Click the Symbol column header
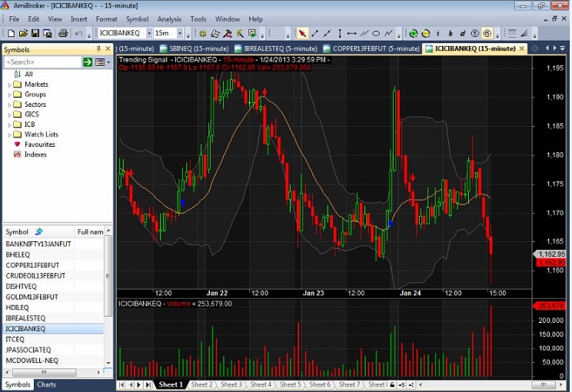The height and width of the screenshot is (392, 572). pos(38,232)
